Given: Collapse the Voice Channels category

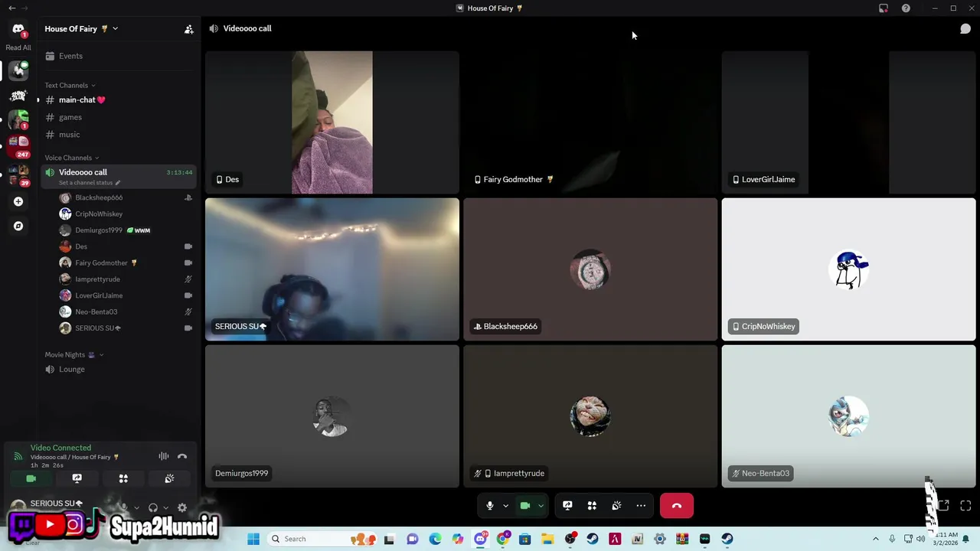Looking at the screenshot, I should click(71, 158).
